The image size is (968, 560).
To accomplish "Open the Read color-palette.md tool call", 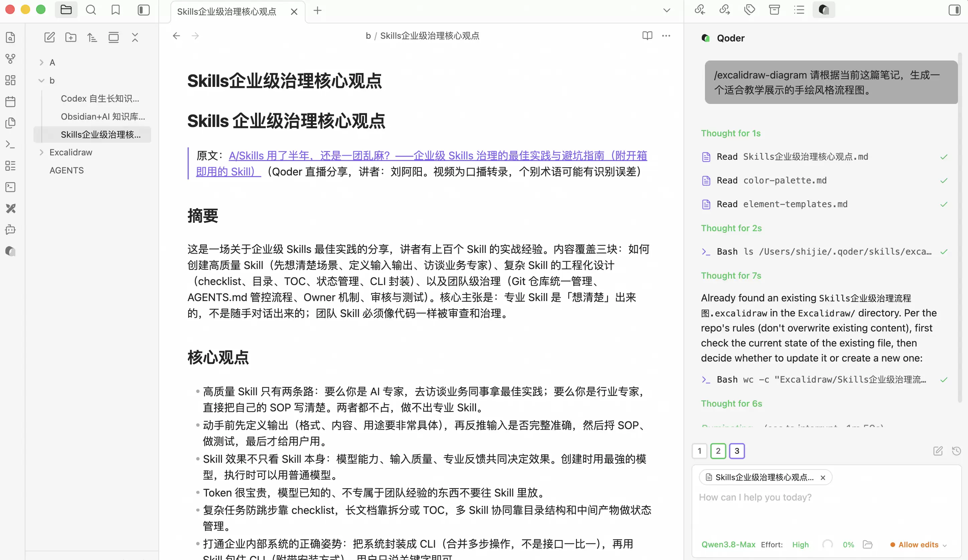I will tap(824, 180).
